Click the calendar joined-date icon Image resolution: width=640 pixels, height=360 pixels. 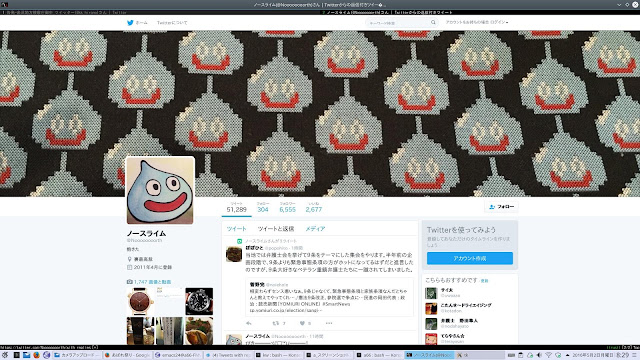coord(130,267)
